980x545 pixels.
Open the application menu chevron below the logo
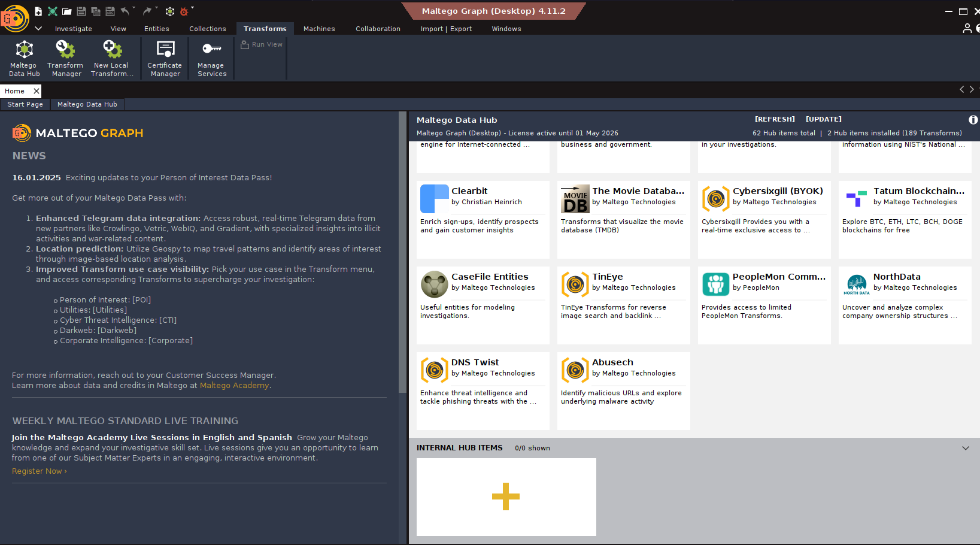tap(38, 28)
